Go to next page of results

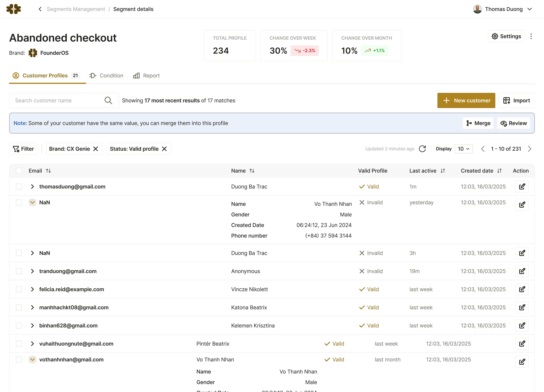[x=530, y=149]
